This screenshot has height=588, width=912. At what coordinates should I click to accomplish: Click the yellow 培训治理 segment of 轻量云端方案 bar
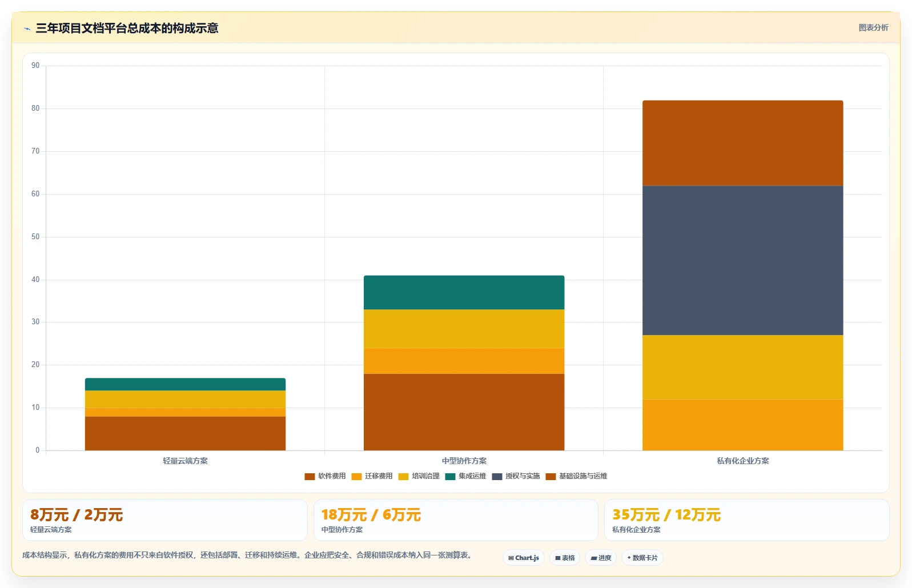click(x=185, y=399)
